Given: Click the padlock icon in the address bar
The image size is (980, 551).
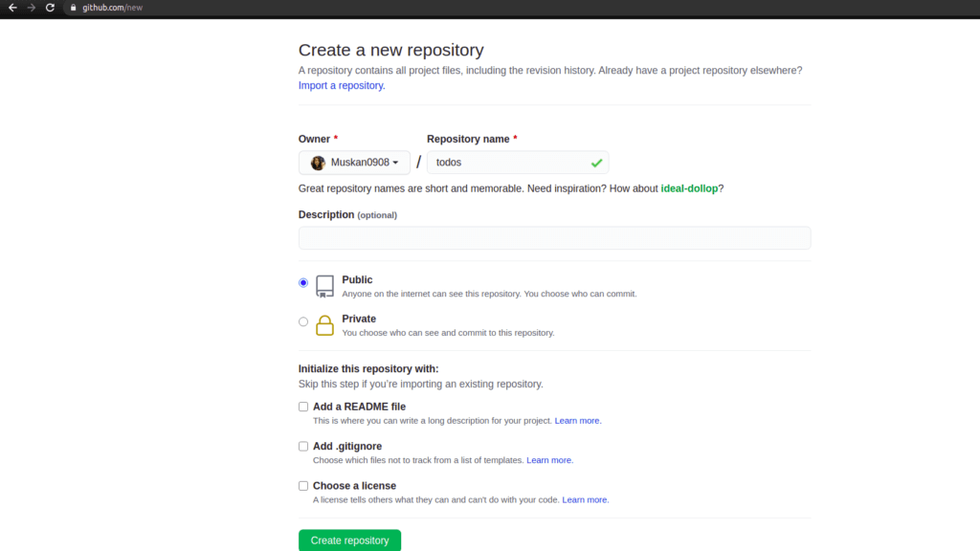Looking at the screenshot, I should point(73,7).
